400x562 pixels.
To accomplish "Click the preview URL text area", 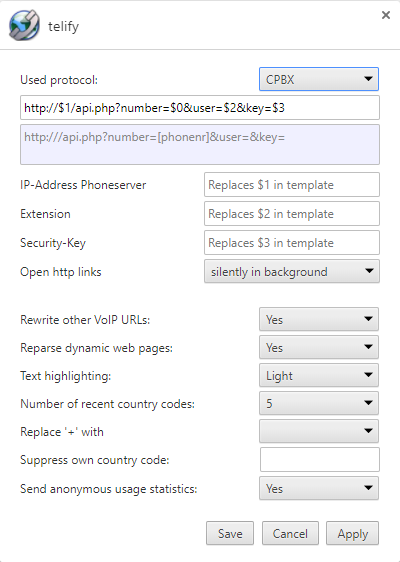I will tap(200, 144).
